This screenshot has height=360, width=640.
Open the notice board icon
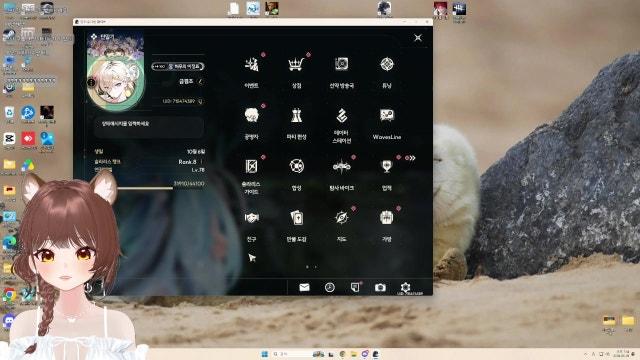click(x=355, y=287)
